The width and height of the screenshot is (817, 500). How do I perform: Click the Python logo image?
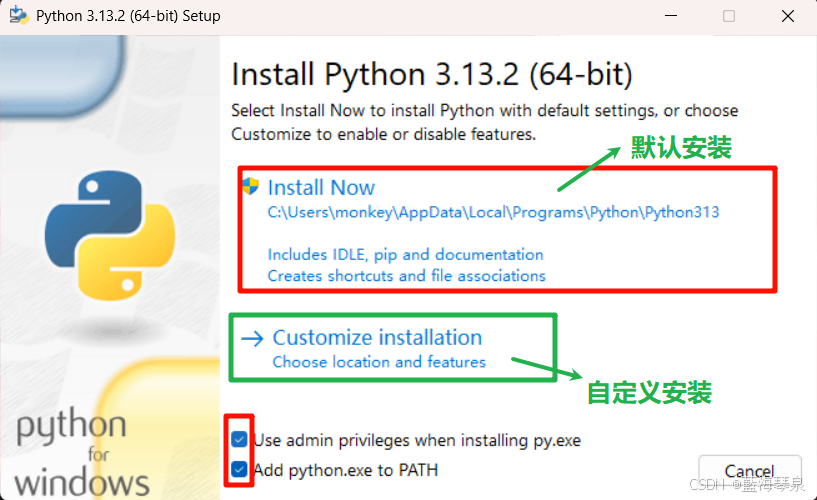point(109,235)
